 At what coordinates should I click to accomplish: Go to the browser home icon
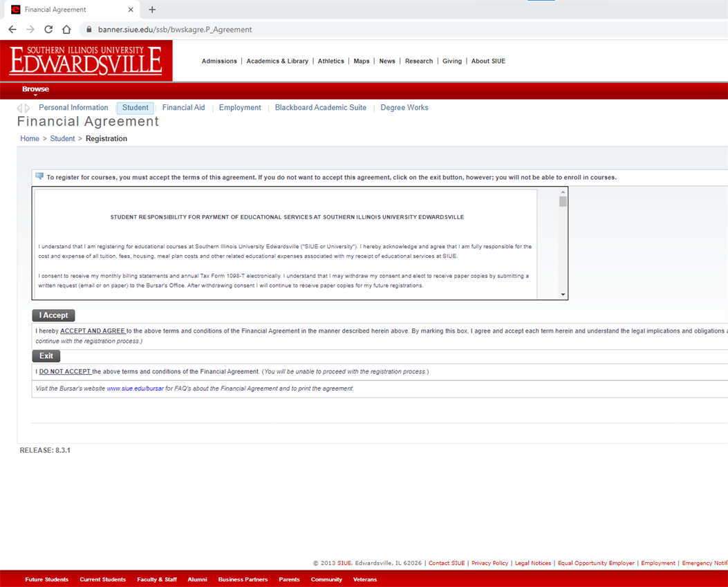[66, 30]
